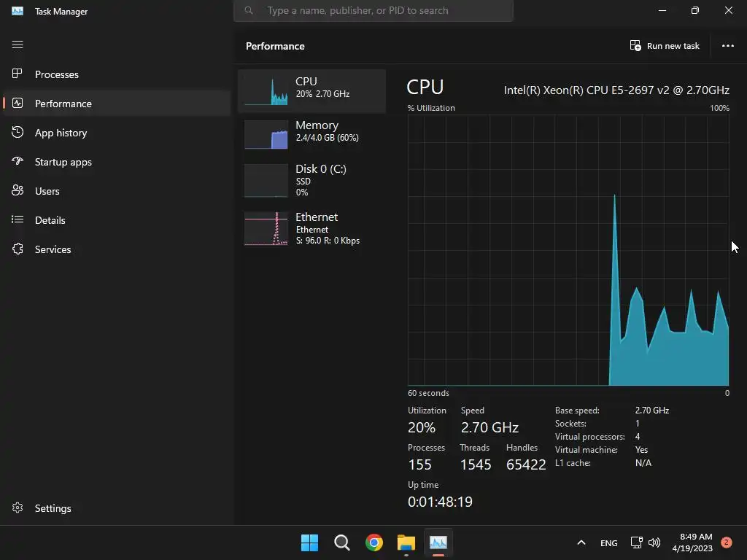The height and width of the screenshot is (560, 747).
Task: Click the CPU utilization graph
Action: (x=568, y=250)
